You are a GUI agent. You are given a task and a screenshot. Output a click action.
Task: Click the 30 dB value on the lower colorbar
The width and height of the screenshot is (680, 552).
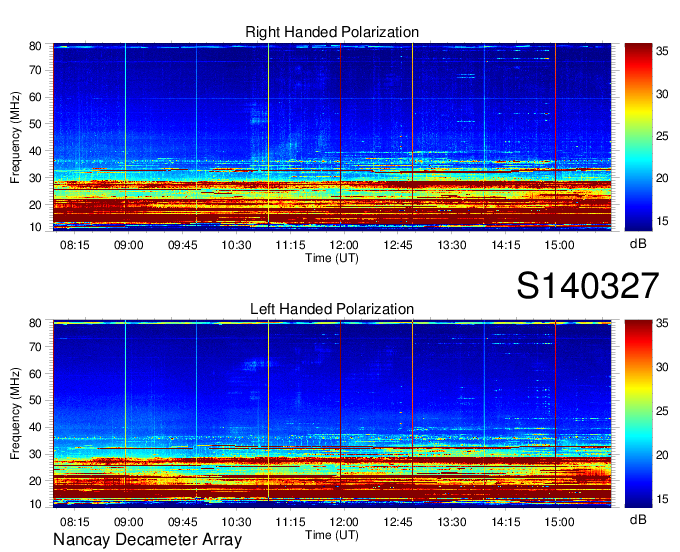click(662, 368)
